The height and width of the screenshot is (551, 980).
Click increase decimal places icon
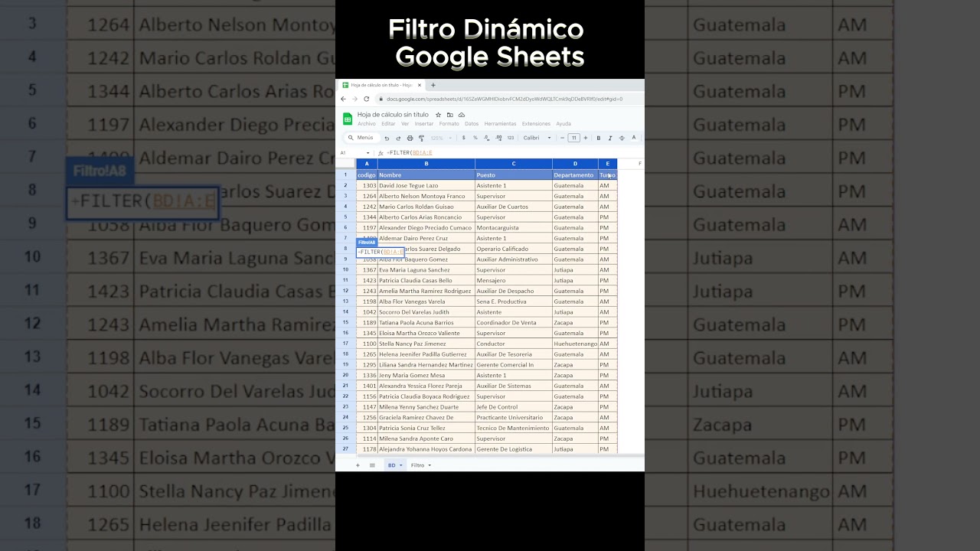click(498, 138)
